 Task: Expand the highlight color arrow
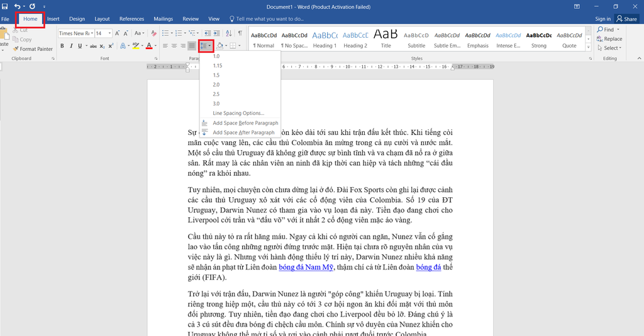(x=142, y=46)
